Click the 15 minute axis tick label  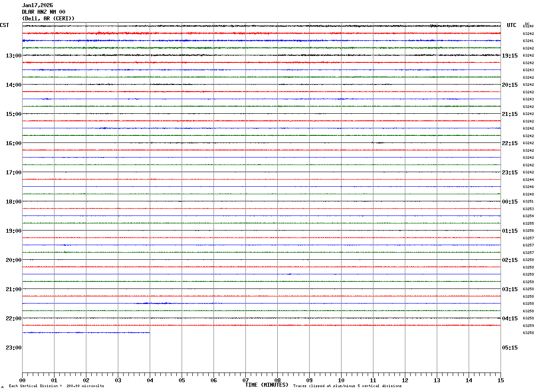tap(501, 380)
